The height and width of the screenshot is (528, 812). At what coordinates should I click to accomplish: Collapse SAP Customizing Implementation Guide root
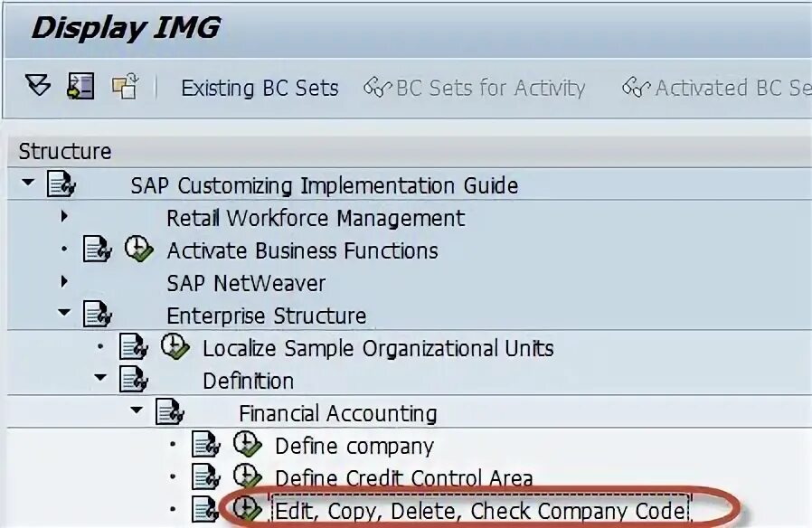point(28,183)
